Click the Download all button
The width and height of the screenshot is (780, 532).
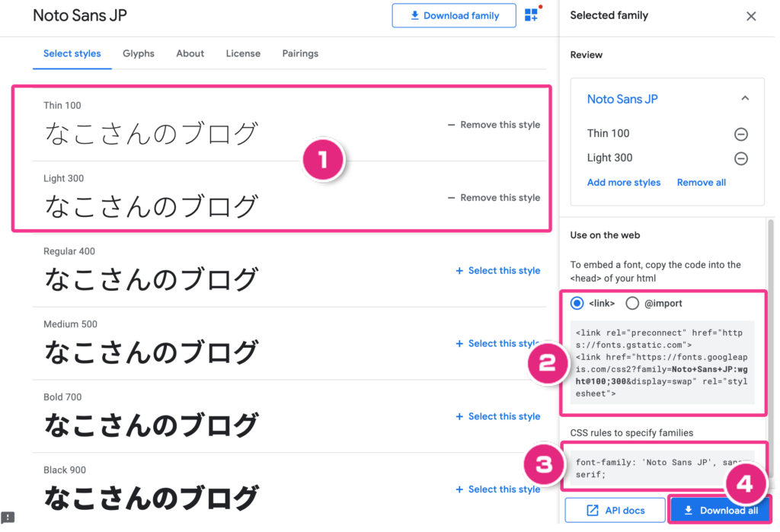pyautogui.click(x=719, y=510)
